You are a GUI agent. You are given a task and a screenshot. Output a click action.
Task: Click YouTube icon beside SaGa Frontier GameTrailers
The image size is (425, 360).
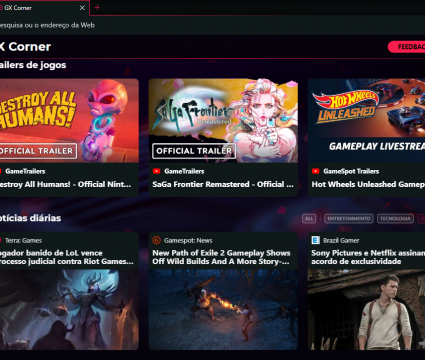[x=156, y=171]
